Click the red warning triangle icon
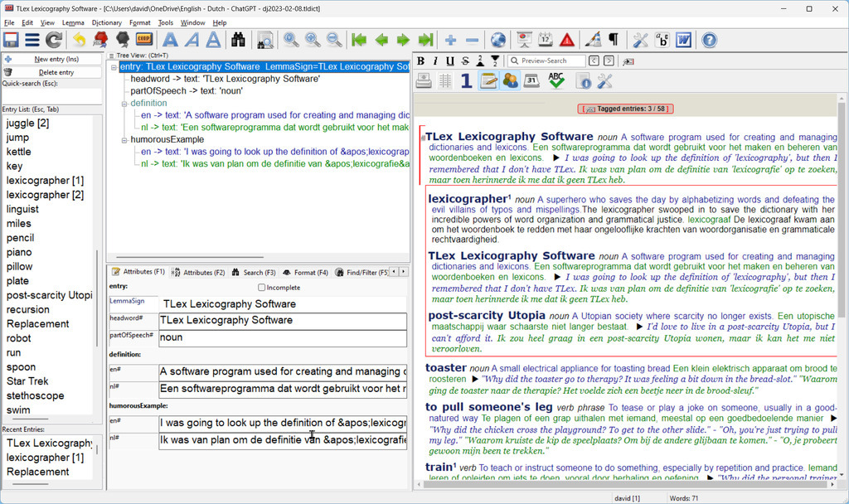The image size is (849, 504). click(x=567, y=40)
